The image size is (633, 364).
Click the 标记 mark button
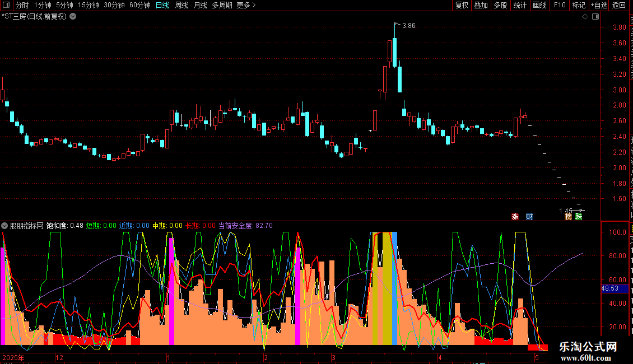579,5
